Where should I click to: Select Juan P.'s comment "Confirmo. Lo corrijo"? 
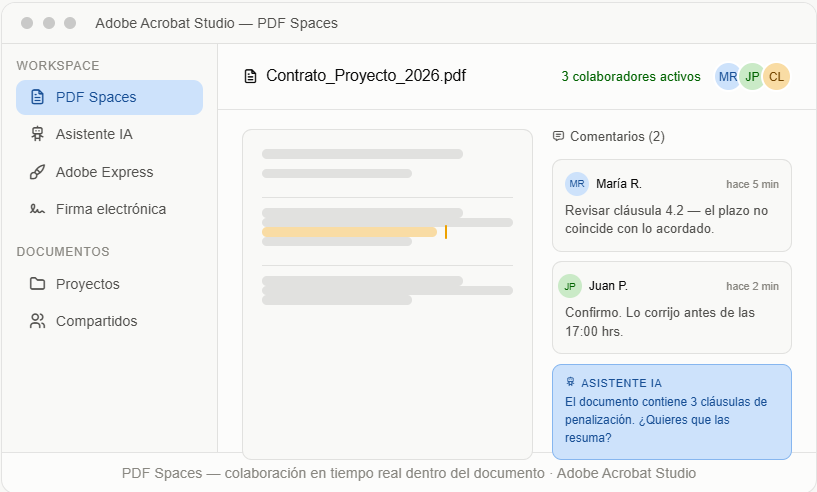tap(660, 322)
